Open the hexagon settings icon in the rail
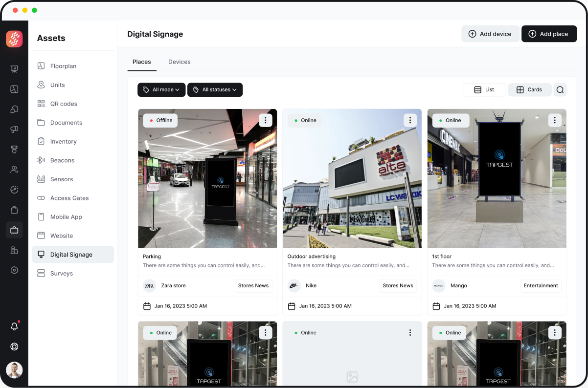 pos(14,270)
